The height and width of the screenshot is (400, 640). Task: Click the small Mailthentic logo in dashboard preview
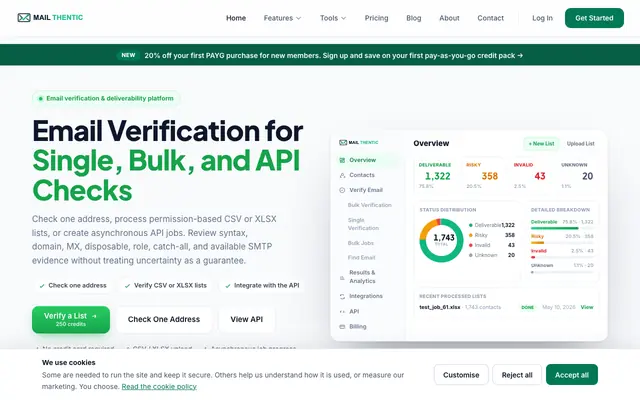tap(358, 142)
